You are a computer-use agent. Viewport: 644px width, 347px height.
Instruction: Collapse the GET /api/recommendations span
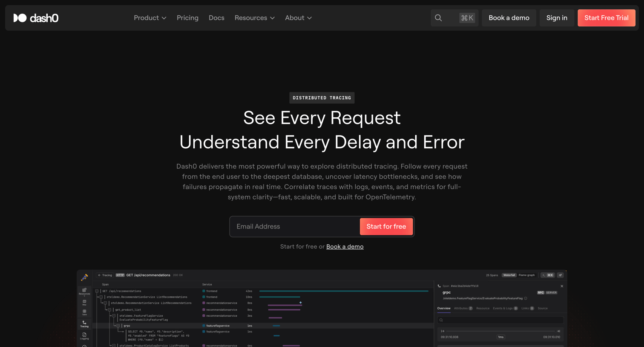point(97,291)
